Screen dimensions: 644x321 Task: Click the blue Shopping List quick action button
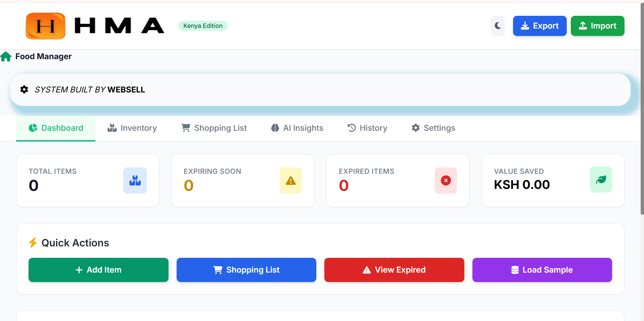coord(246,270)
